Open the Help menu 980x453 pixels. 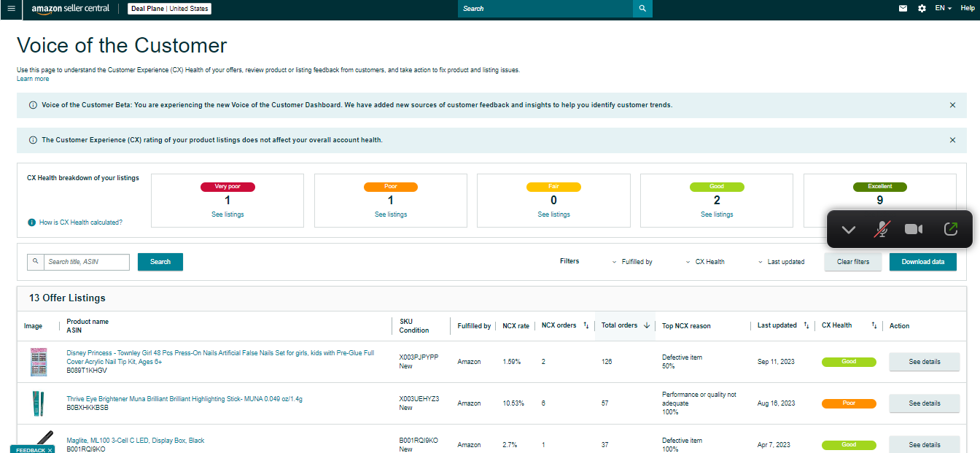[968, 8]
